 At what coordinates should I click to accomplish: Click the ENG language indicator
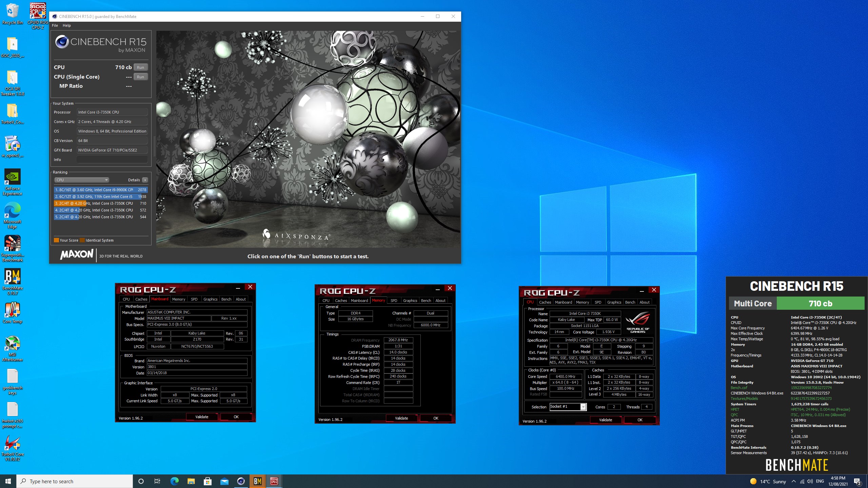pyautogui.click(x=820, y=481)
